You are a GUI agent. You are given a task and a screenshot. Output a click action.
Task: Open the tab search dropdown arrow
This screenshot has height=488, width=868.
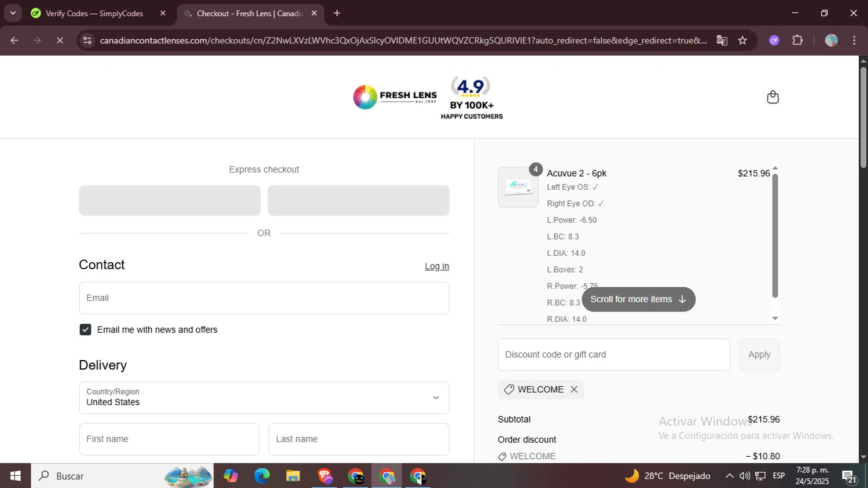(13, 13)
